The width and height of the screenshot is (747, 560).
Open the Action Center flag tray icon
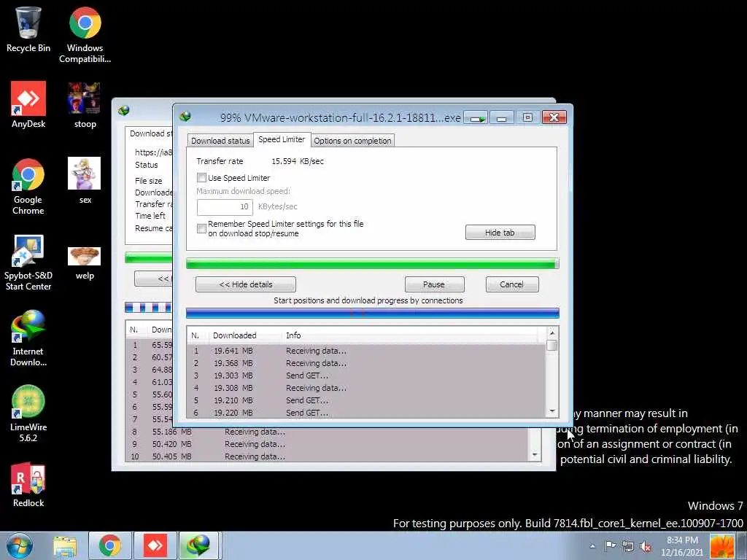click(x=610, y=546)
